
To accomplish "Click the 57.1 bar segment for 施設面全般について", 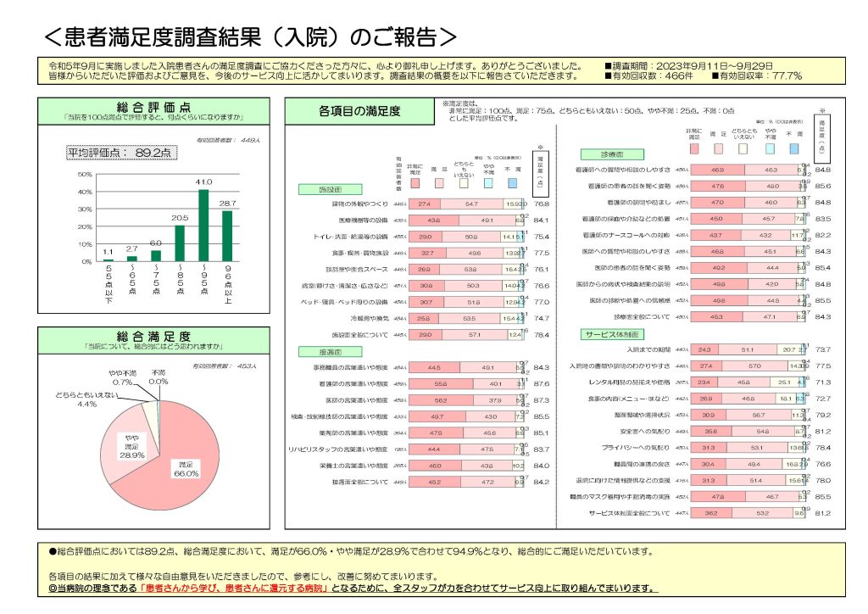I will [475, 335].
